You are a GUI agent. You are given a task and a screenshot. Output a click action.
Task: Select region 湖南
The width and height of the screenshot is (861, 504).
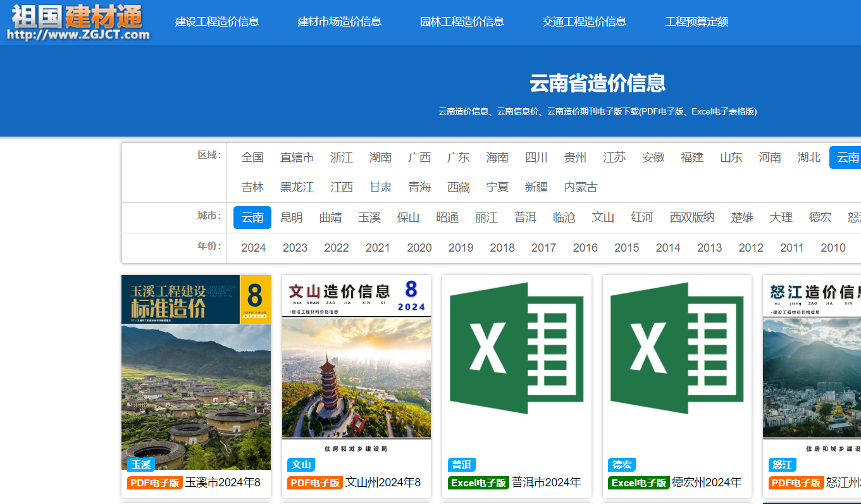coord(381,157)
